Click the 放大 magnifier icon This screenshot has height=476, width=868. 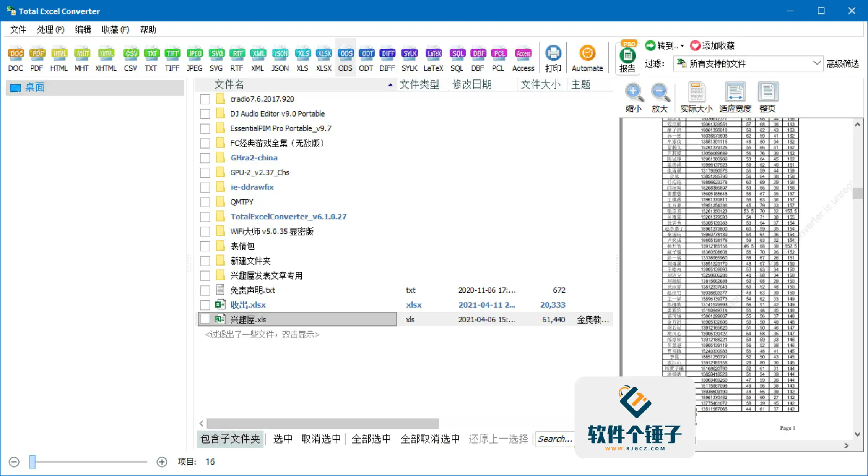pyautogui.click(x=660, y=98)
